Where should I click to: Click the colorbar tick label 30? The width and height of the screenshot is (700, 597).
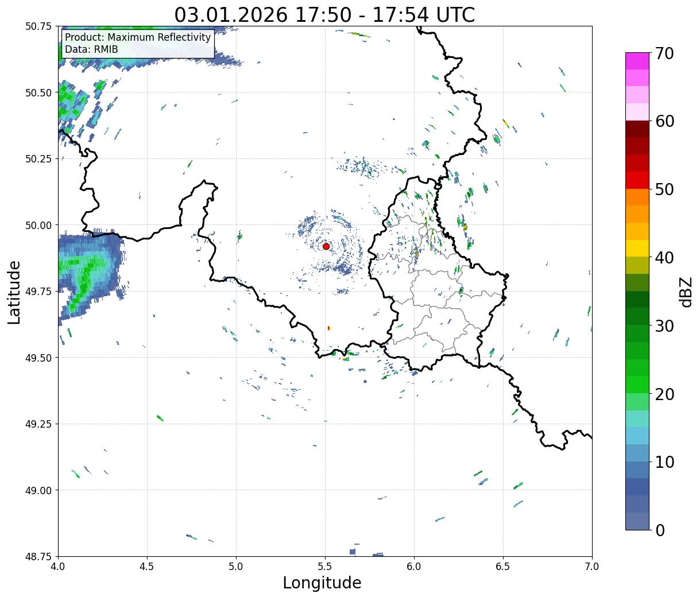tap(664, 326)
